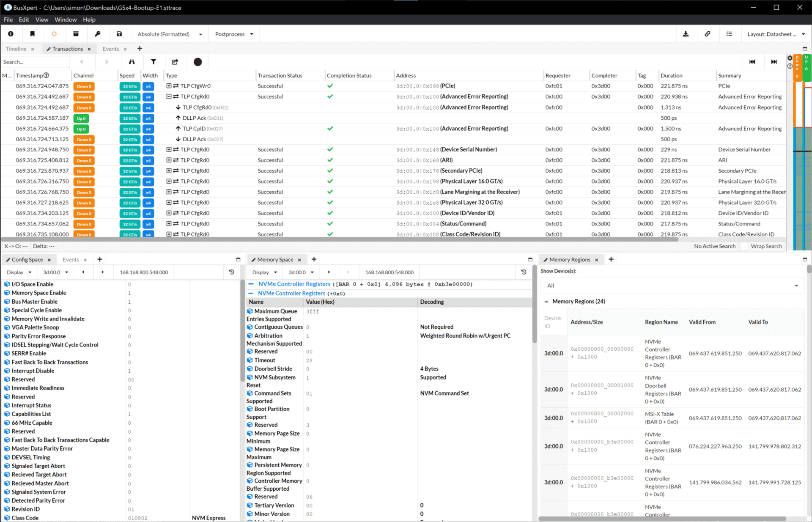Screen dimensions: 812x522
Task: Click the help question mark below the gear
Action: click(790, 66)
